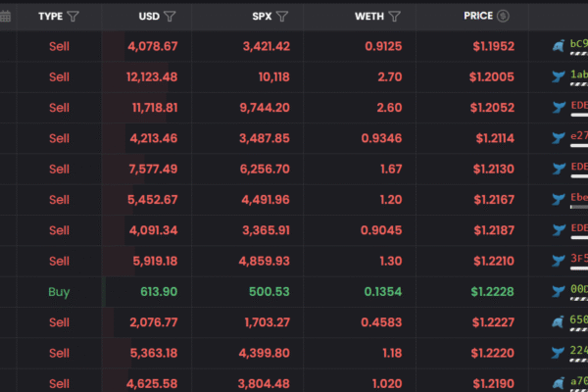The width and height of the screenshot is (588, 392).
Task: Click the whale icon beside maker e27
Action: tap(559, 138)
